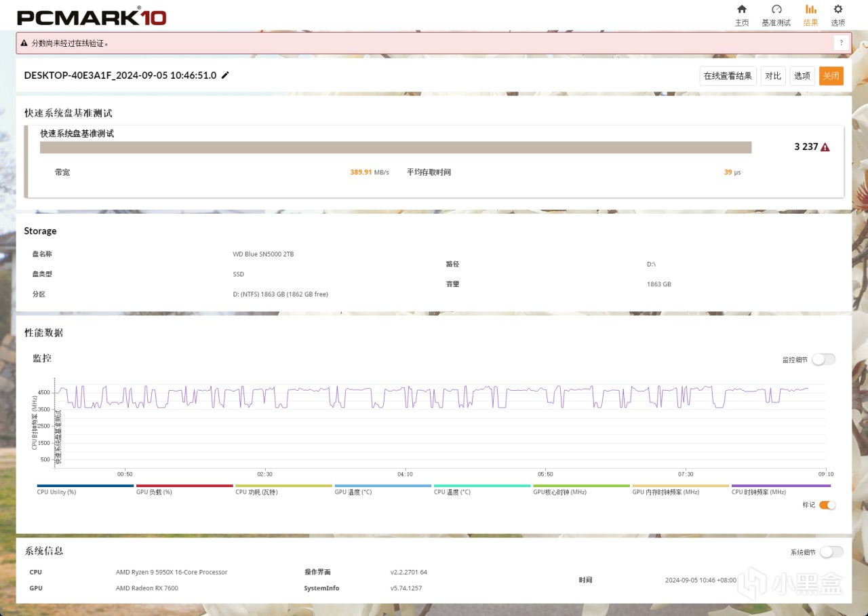Screen dimensions: 868x616
Task: Click the drive name WD Blue SN5000 2TB
Action: (x=263, y=254)
